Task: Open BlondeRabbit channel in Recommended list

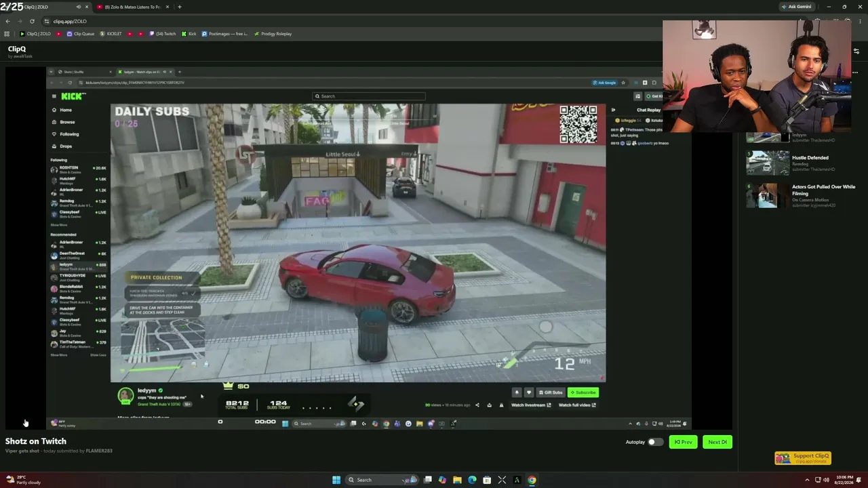Action: [x=79, y=288]
